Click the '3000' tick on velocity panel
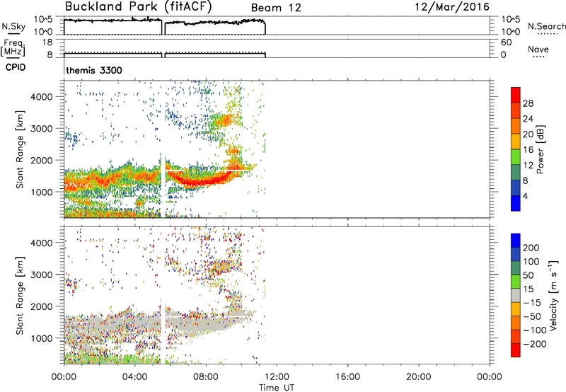 pyautogui.click(x=41, y=275)
